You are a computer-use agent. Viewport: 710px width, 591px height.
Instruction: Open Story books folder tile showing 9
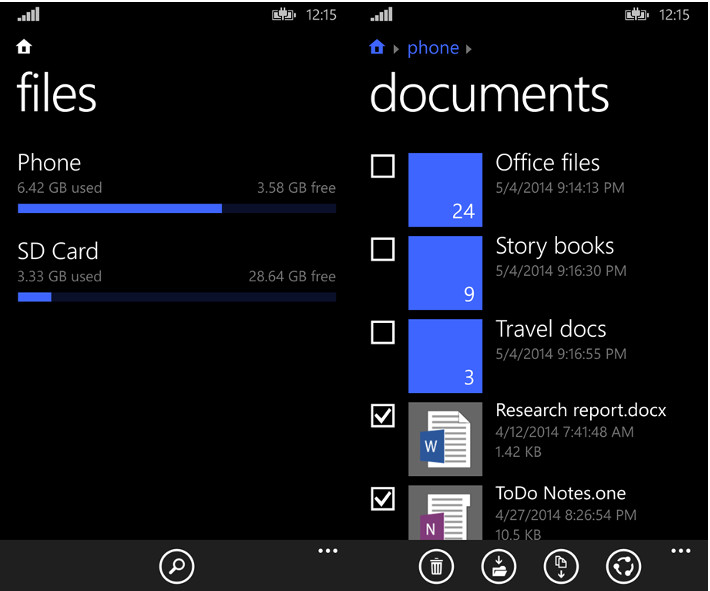[445, 273]
